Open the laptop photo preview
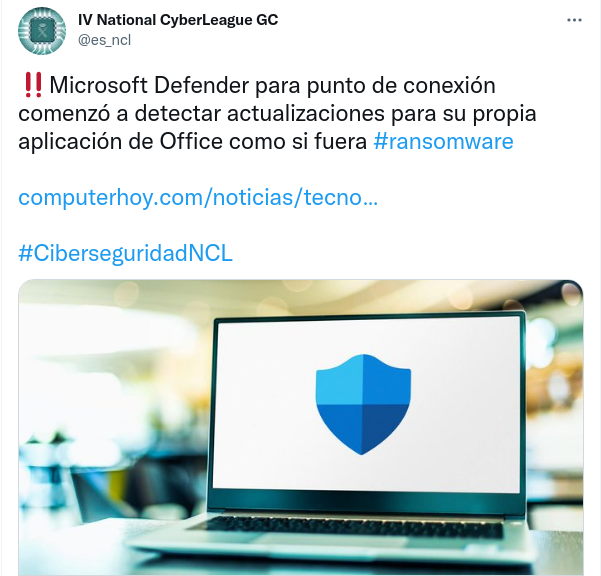 300,427
